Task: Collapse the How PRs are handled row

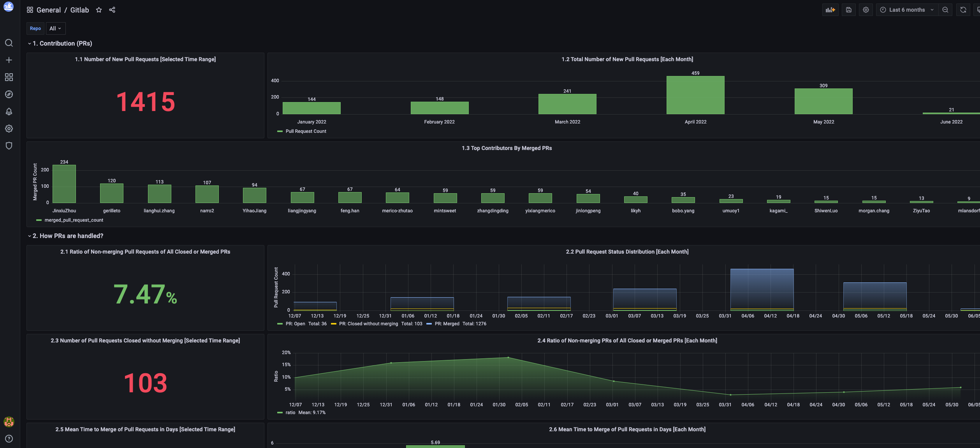Action: click(67, 236)
